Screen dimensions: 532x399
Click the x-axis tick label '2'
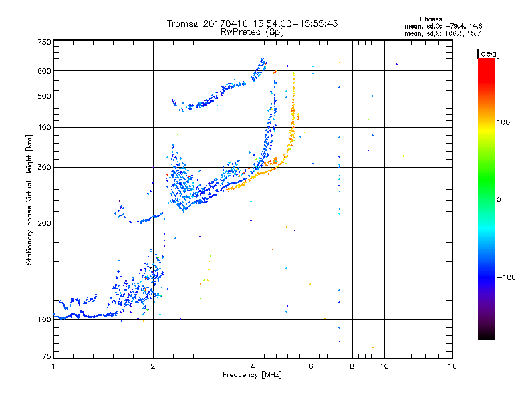click(x=153, y=366)
